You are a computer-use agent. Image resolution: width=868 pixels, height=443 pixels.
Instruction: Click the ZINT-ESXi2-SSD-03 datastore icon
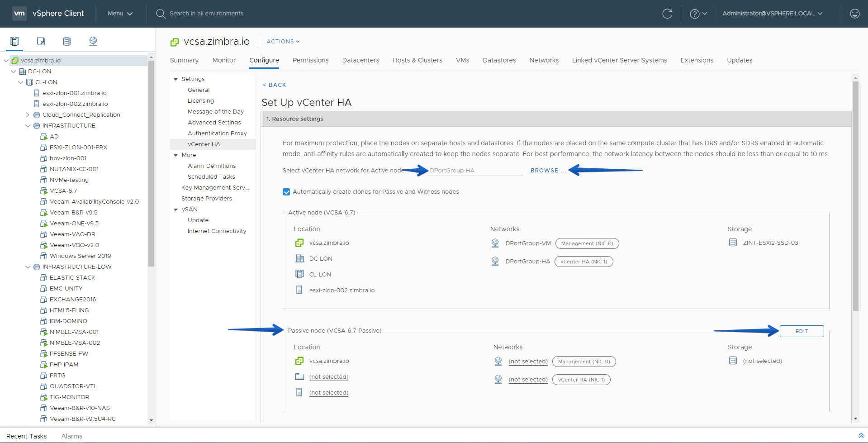tap(733, 243)
